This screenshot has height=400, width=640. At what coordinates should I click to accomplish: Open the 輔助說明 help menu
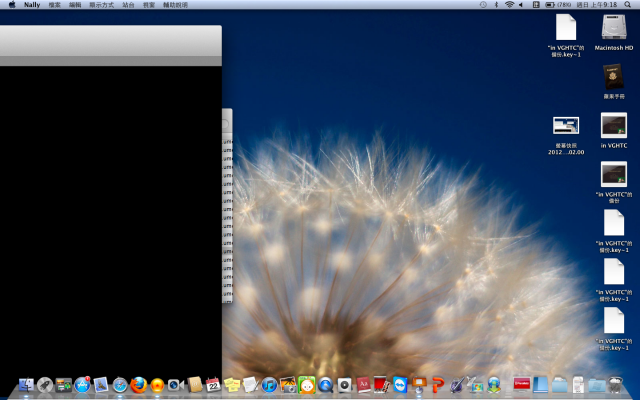pos(175,5)
